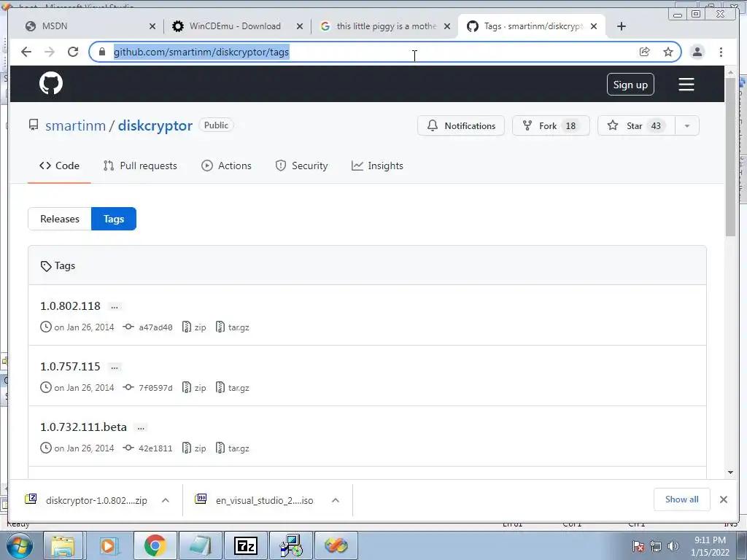The image size is (747, 560).
Task: Star the diskcryptor repository
Action: (636, 125)
